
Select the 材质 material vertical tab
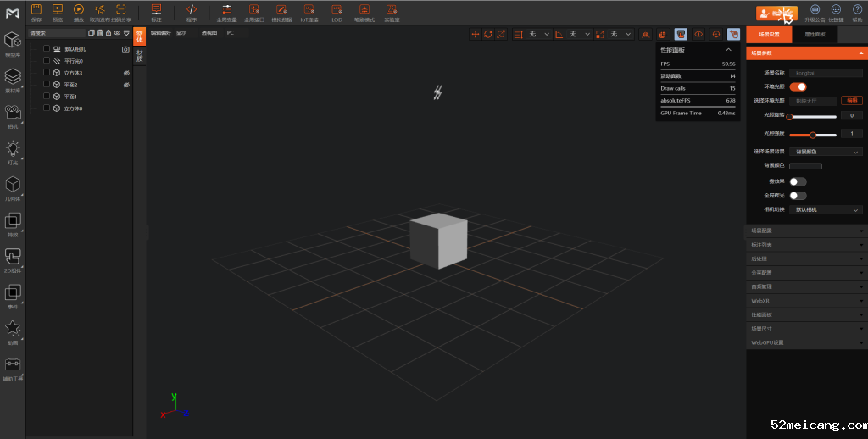point(140,57)
